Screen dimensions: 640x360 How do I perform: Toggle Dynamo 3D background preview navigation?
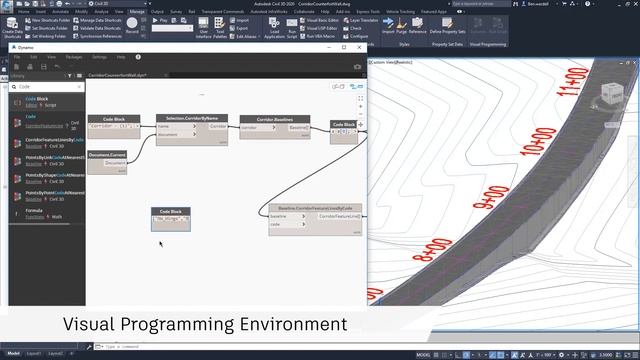[x=339, y=87]
